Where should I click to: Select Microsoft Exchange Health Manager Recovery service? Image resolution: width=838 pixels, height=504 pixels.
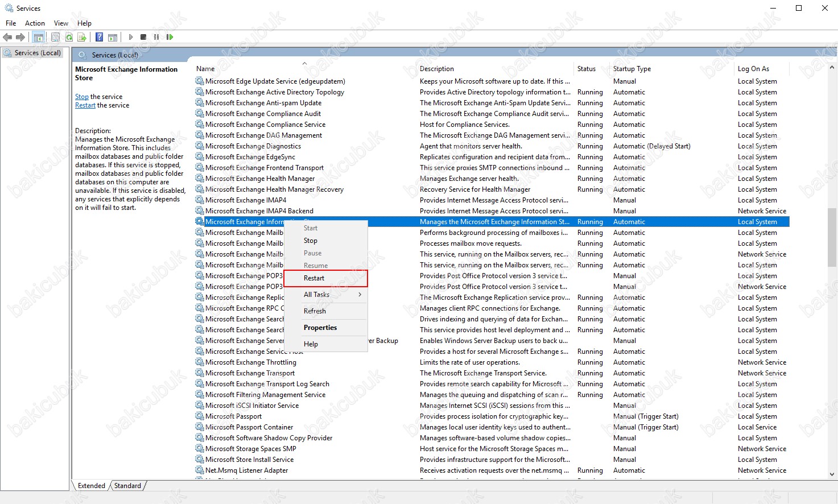(x=492, y=189)
